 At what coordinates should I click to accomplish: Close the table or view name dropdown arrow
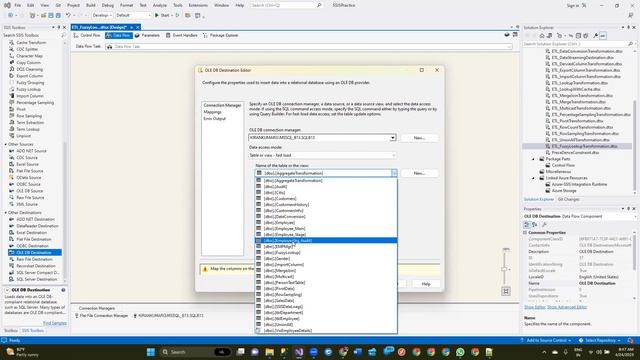coord(394,173)
